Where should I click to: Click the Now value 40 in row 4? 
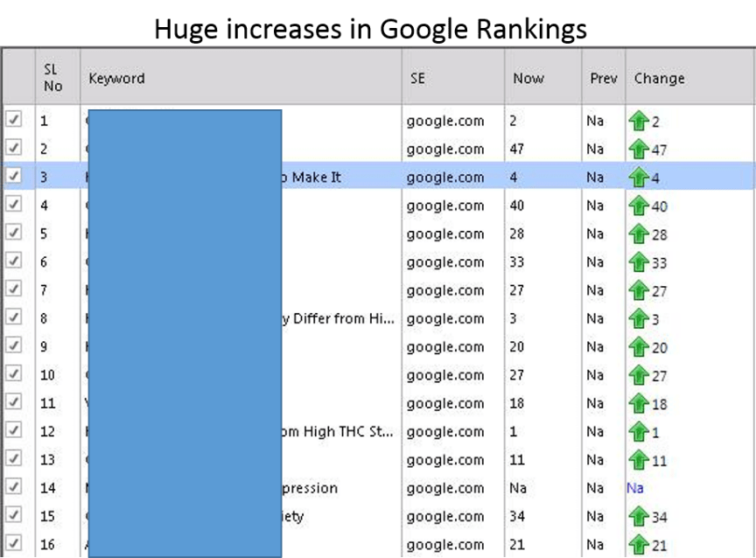coord(516,206)
